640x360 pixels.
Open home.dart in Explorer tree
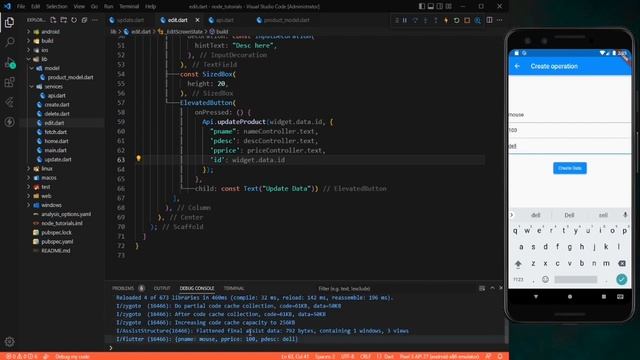(x=56, y=141)
